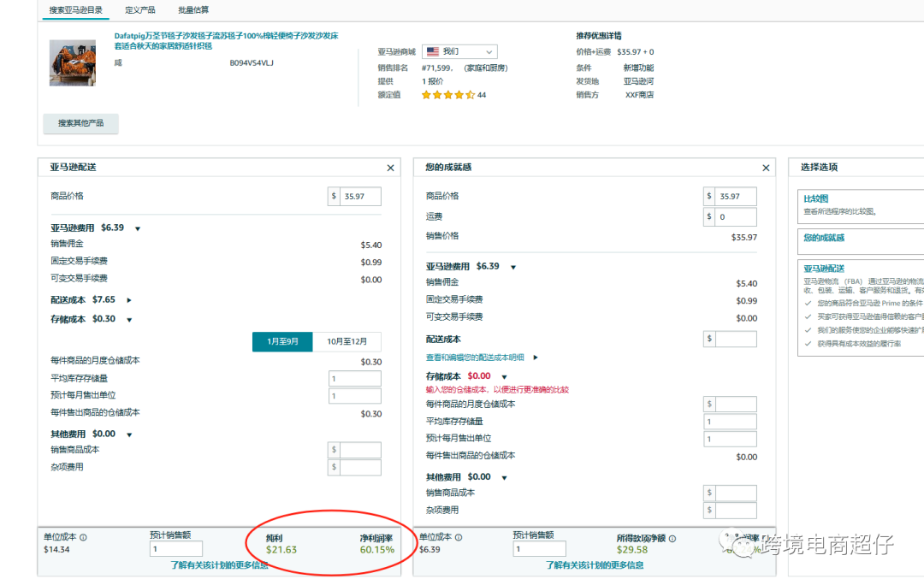The height and width of the screenshot is (585, 924).
Task: Collapse 其他费用 in 您的成就感 panel
Action: [x=505, y=477]
